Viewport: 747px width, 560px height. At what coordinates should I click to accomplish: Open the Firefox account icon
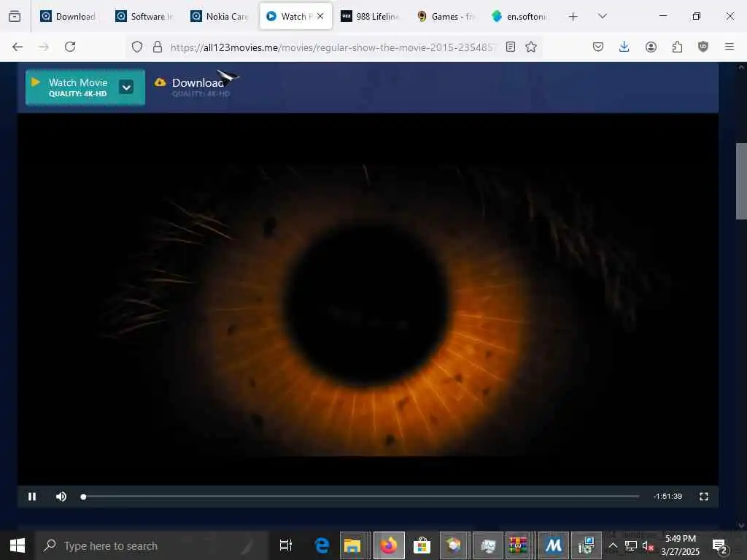[651, 47]
